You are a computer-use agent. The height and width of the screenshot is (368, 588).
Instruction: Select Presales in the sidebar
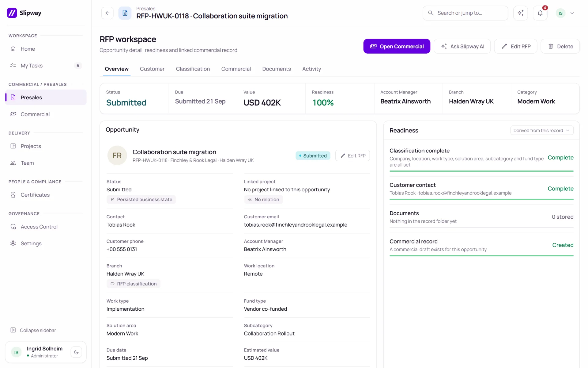pyautogui.click(x=46, y=98)
